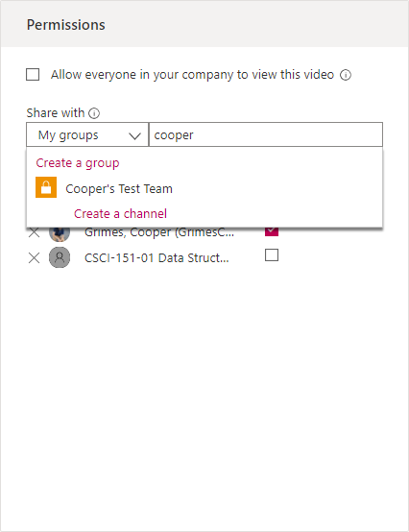Click the Grimes, Cooper entry name
This screenshot has height=532, width=409.
click(x=159, y=232)
